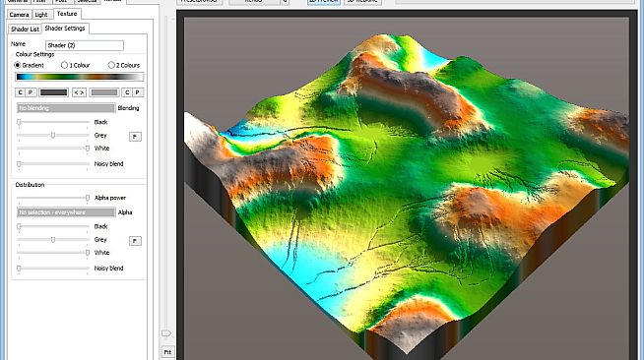
Task: Click the White slider under Blending
Action: 53,149
